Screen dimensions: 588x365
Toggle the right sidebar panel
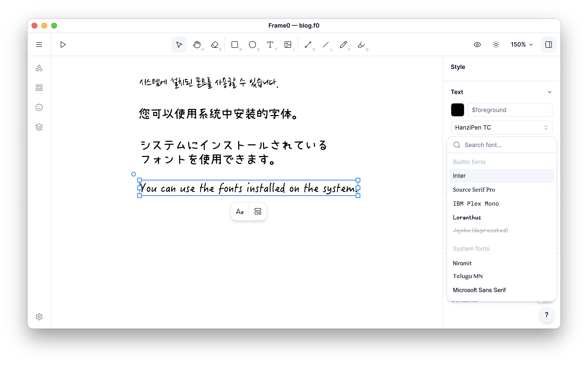548,45
